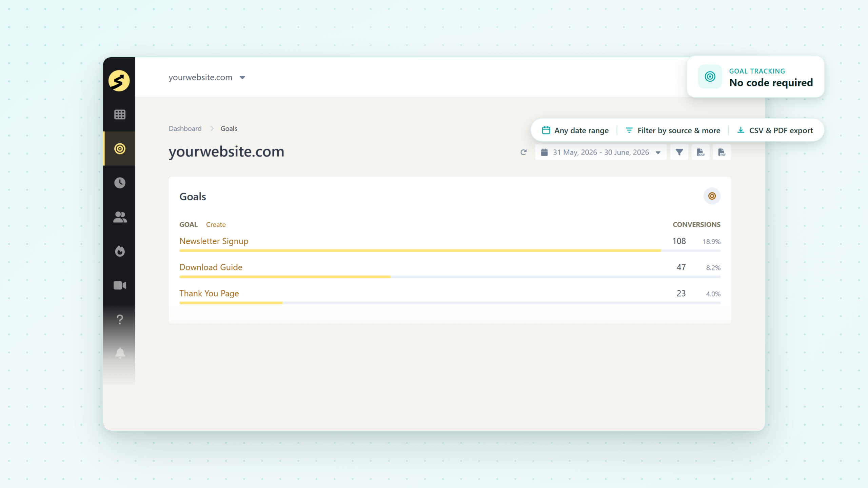Click the 47 conversions value

click(x=681, y=267)
